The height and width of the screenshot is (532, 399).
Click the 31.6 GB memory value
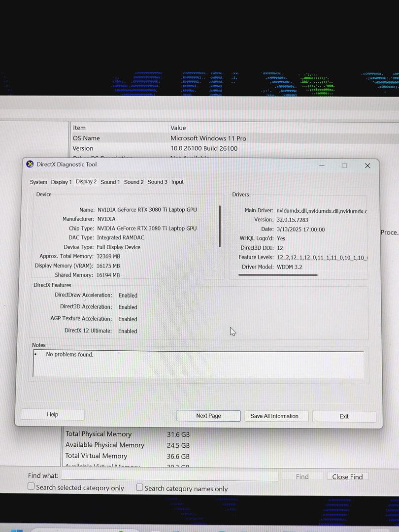(178, 434)
